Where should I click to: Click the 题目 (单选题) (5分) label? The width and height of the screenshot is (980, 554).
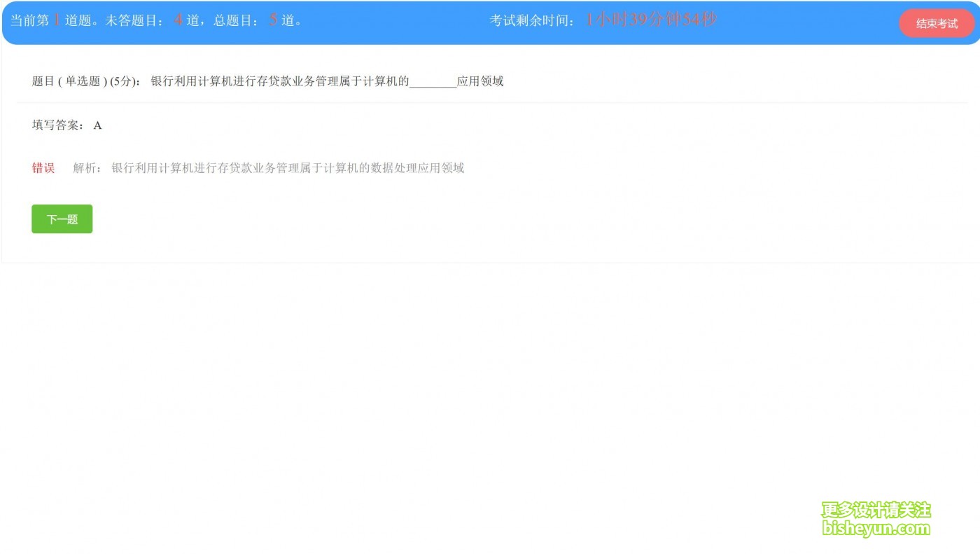click(x=87, y=81)
